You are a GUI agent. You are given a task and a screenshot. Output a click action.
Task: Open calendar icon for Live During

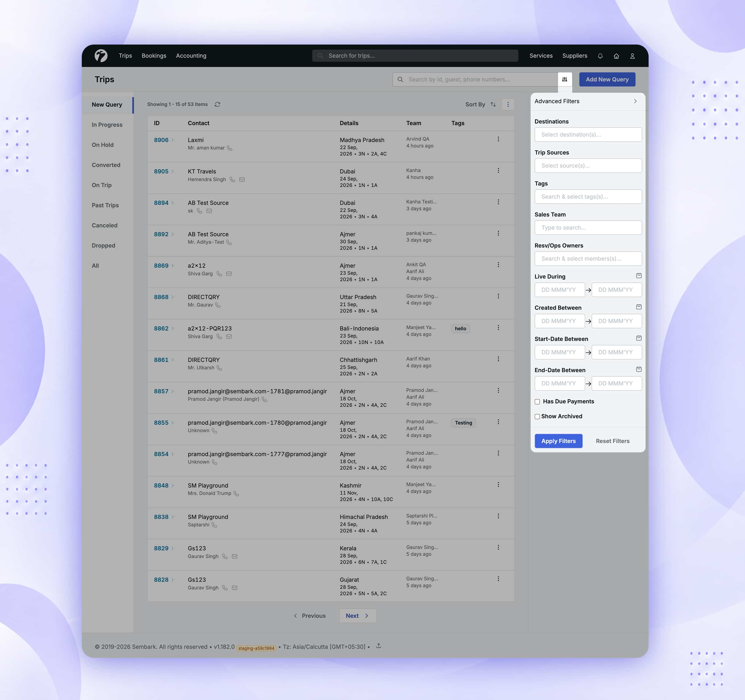click(x=639, y=276)
